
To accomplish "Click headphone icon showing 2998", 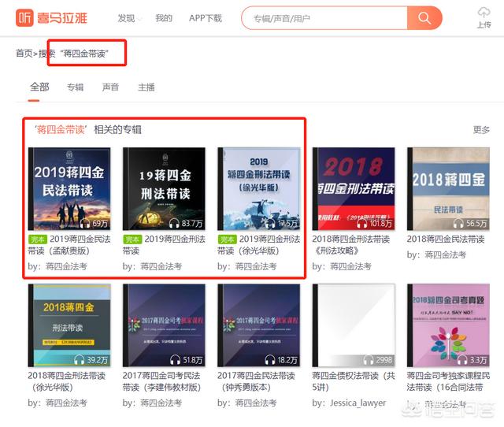I will click(369, 360).
